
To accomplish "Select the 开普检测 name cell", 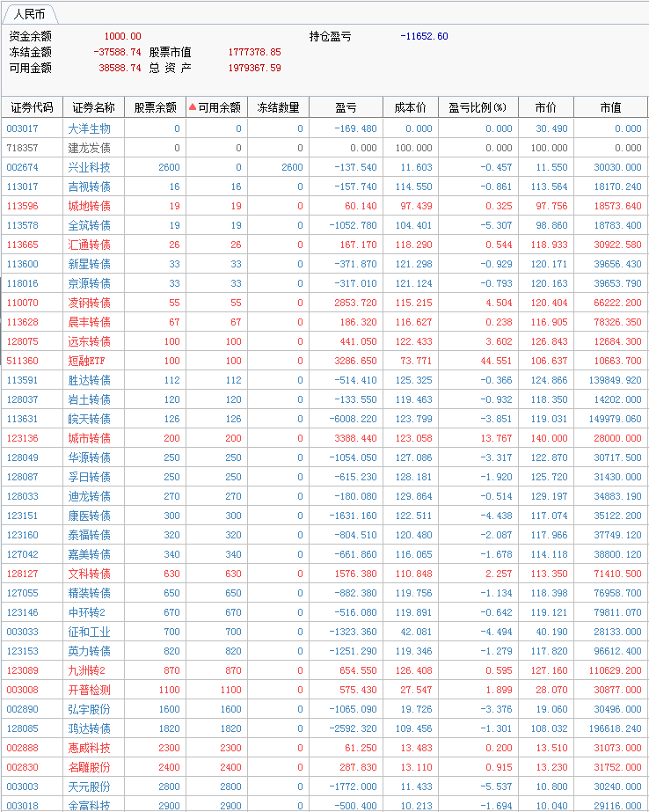I will tap(90, 690).
